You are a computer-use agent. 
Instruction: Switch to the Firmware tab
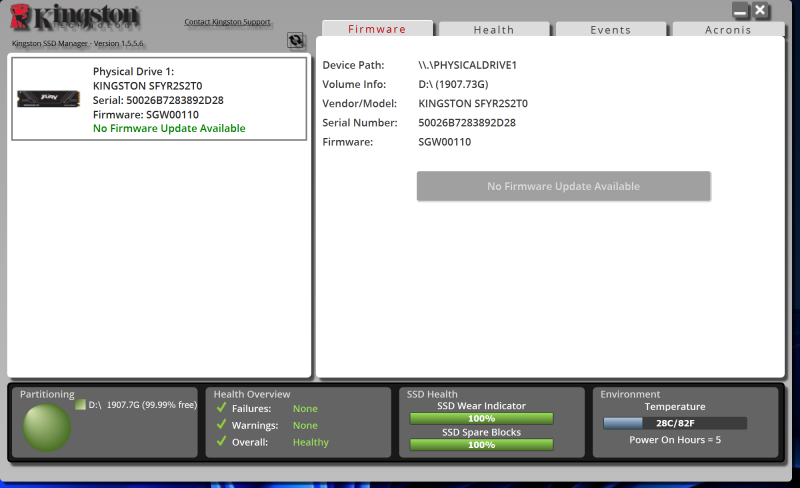click(x=377, y=29)
